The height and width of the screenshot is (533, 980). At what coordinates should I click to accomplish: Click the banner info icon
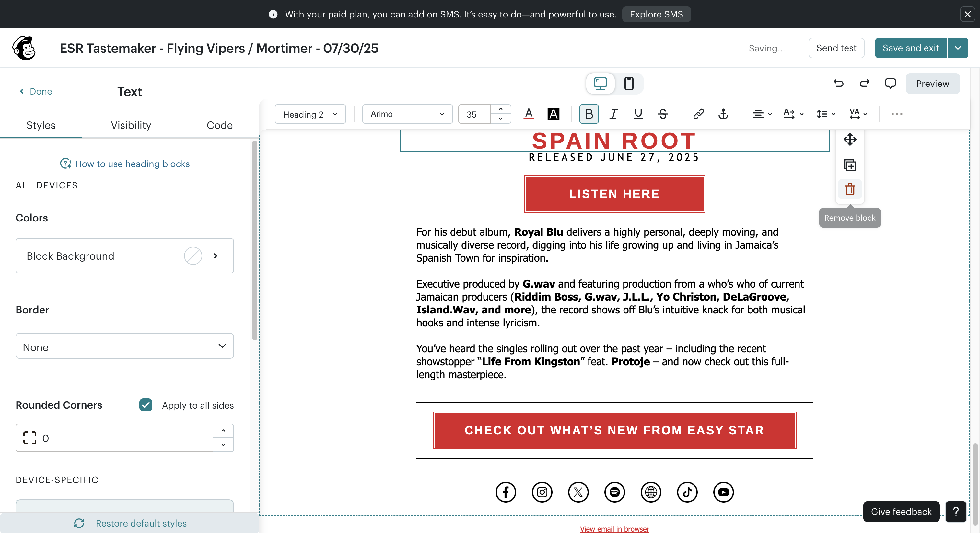click(x=273, y=15)
